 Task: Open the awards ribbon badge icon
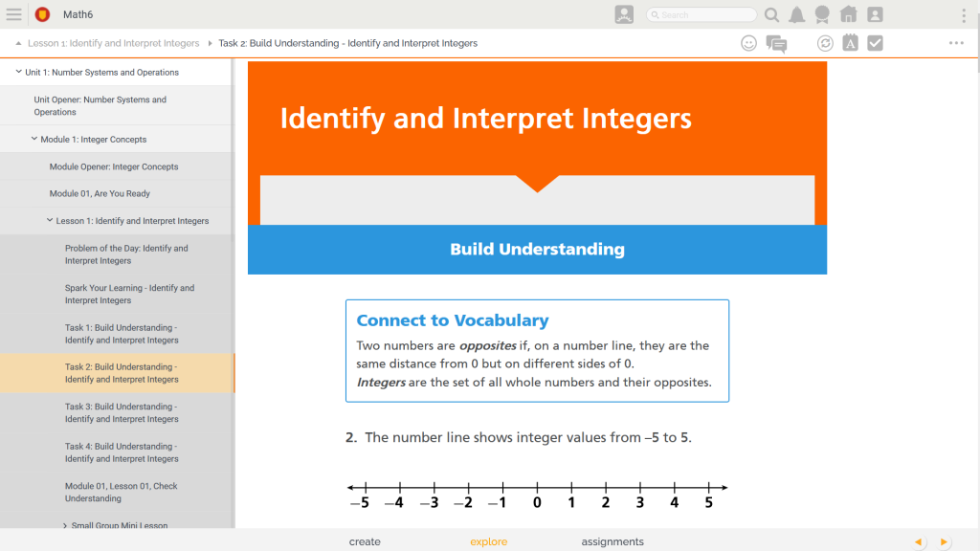click(822, 14)
